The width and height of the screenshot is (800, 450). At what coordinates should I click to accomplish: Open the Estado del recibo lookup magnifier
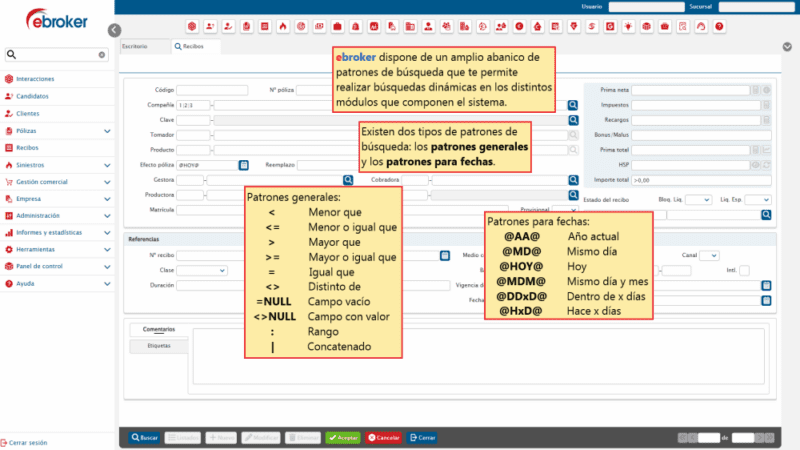pyautogui.click(x=766, y=215)
